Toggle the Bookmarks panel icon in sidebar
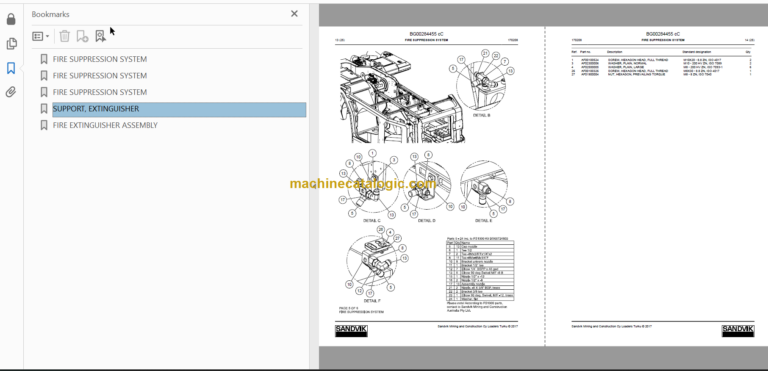Viewport: 768px width, 371px height. pyautogui.click(x=11, y=68)
